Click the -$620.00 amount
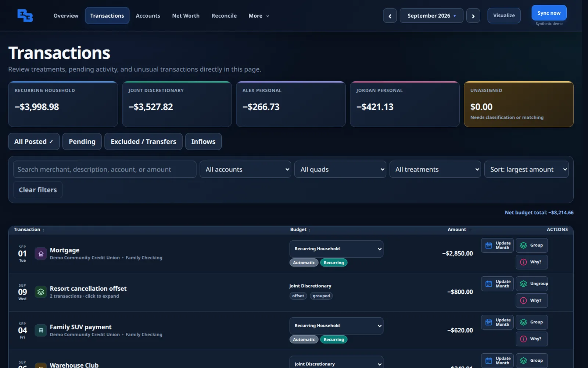The width and height of the screenshot is (588, 368). (x=460, y=330)
